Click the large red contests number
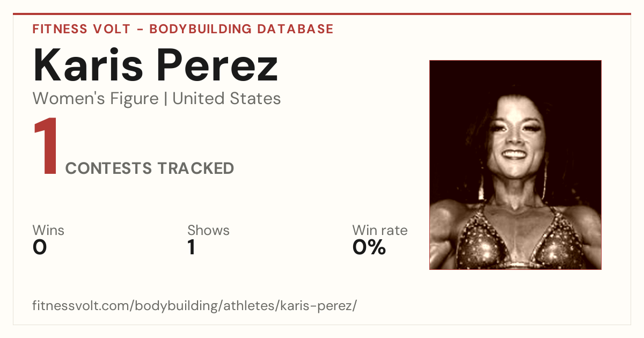Viewport: 644px width, 338px height. [x=46, y=147]
